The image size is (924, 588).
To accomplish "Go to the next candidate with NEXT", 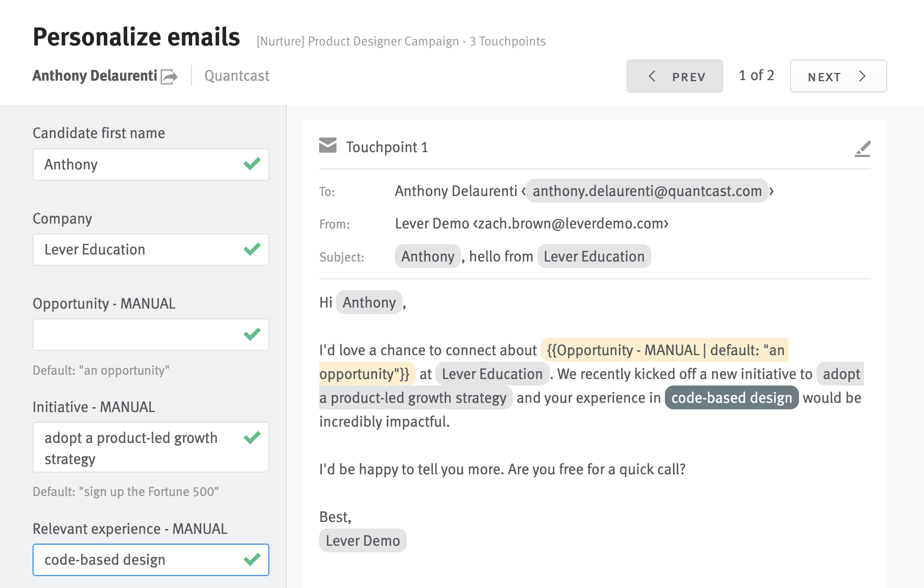I will point(838,76).
